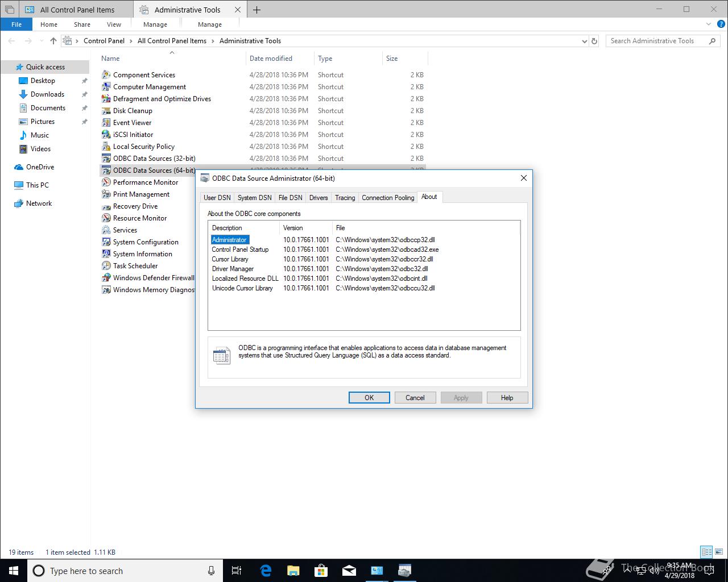
Task: Switch to User DSN tab
Action: click(x=217, y=198)
